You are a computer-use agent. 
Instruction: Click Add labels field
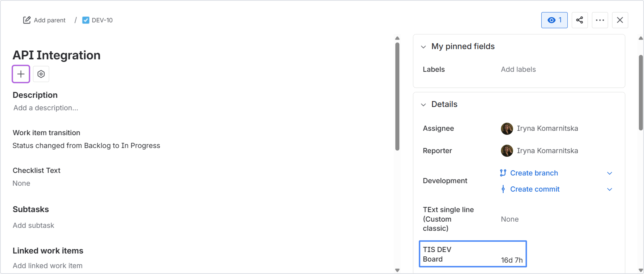click(518, 69)
